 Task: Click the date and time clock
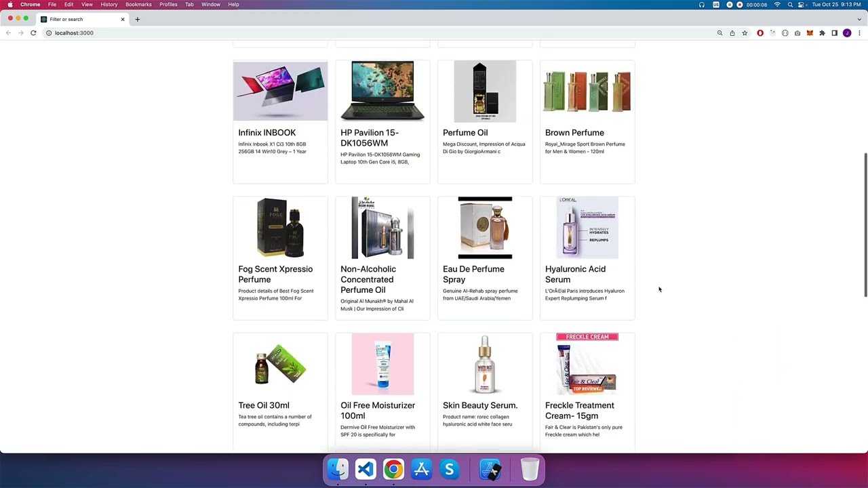(837, 4)
